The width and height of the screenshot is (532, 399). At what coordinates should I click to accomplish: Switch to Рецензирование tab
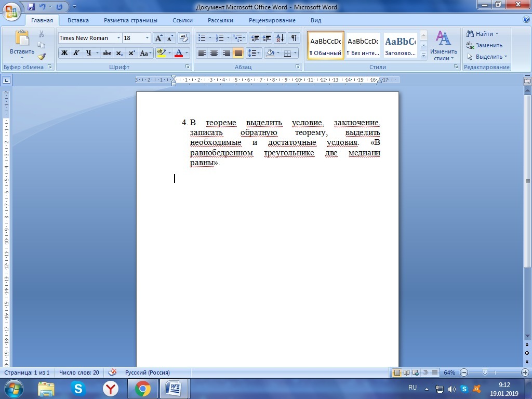272,20
